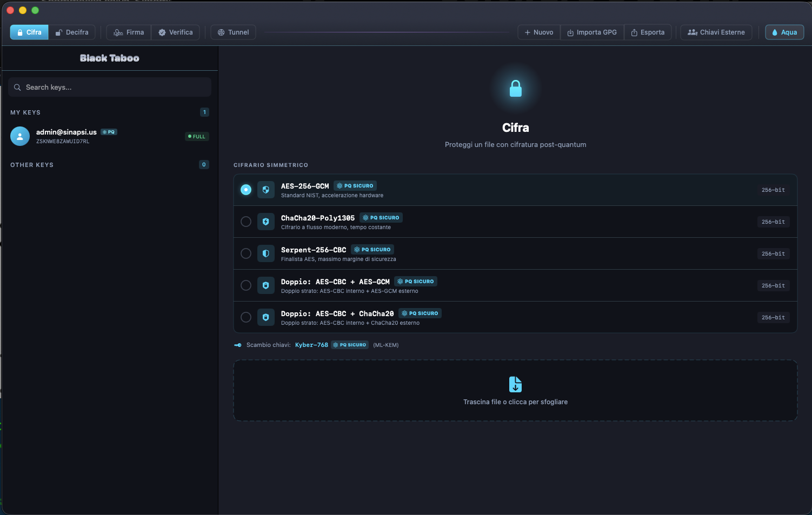Viewport: 812px width, 515px height.
Task: Switch to the Firma tab
Action: click(129, 32)
